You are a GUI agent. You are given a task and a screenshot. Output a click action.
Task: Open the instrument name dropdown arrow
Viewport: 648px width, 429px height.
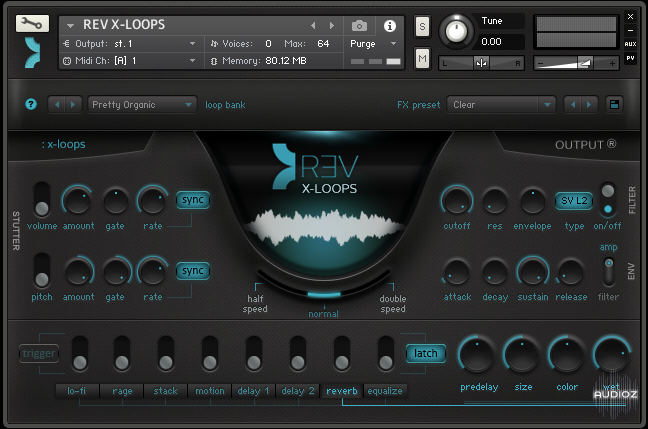pos(71,26)
